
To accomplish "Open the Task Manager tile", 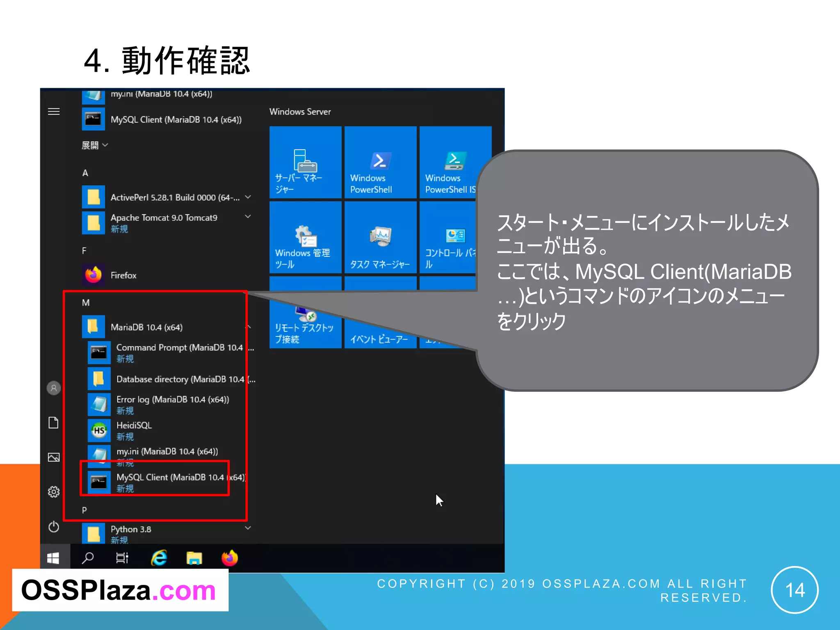I will tap(380, 237).
